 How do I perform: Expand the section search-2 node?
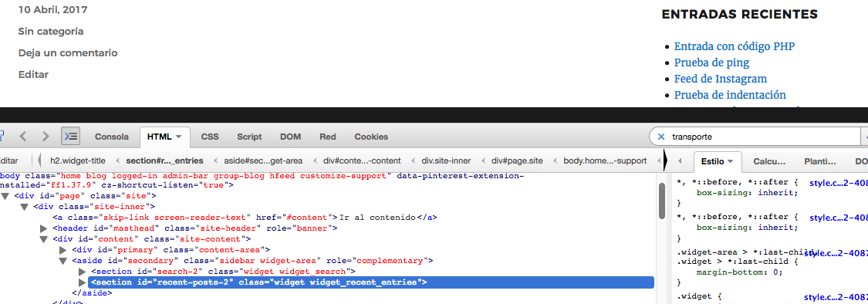(83, 272)
